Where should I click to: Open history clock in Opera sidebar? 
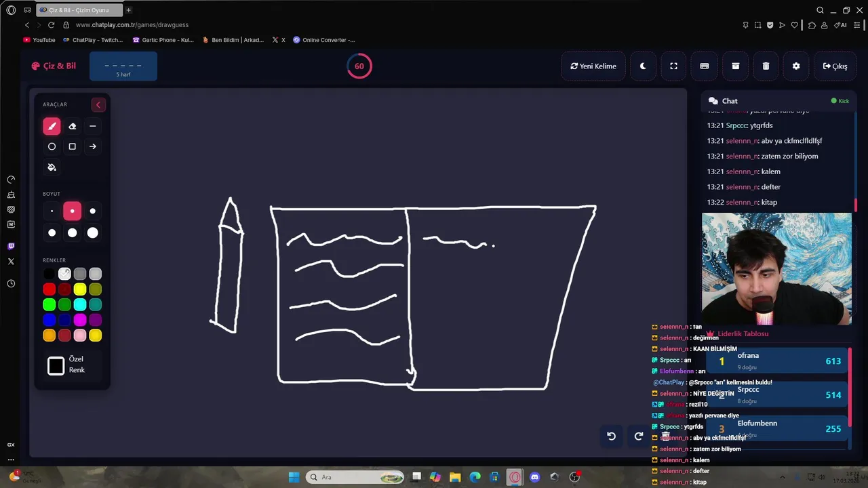pyautogui.click(x=11, y=283)
